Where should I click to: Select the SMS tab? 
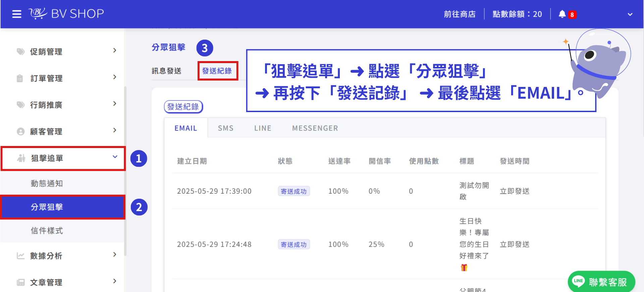[x=226, y=128]
